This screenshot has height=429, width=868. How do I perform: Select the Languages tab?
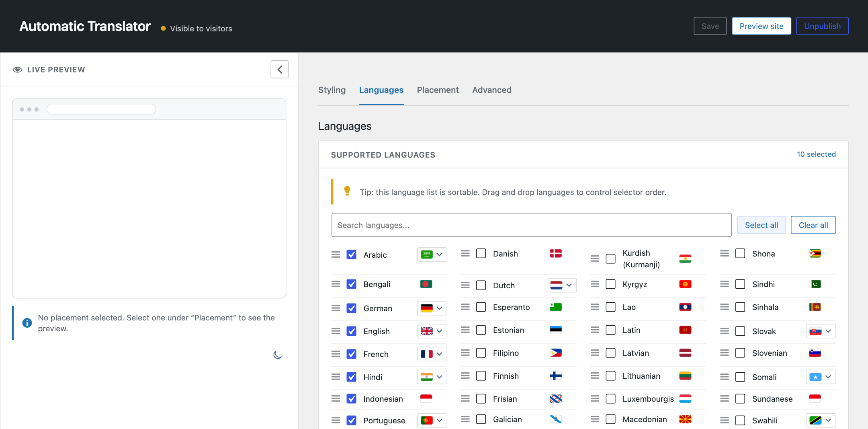click(x=381, y=90)
